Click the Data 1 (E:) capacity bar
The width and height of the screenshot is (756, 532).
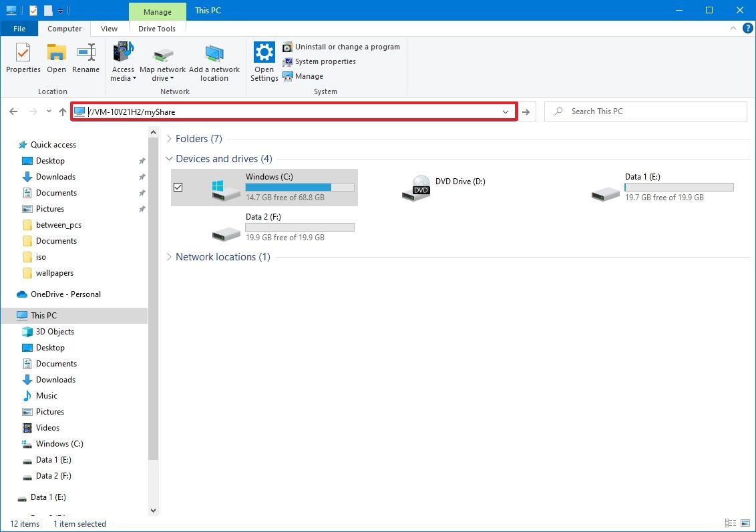point(679,187)
